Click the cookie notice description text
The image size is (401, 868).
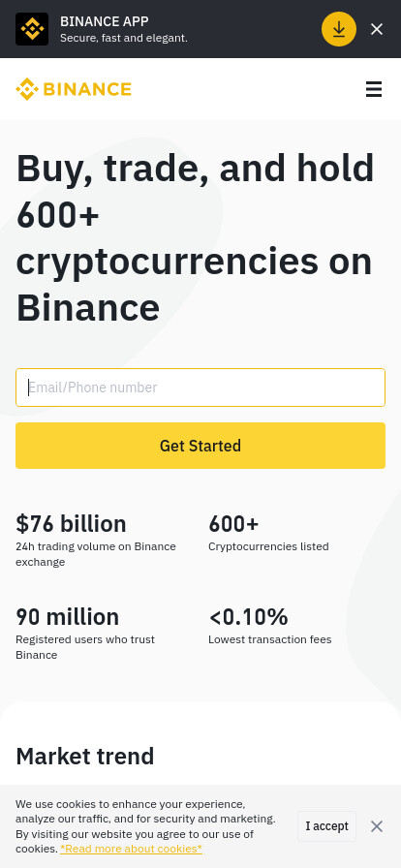[145, 826]
